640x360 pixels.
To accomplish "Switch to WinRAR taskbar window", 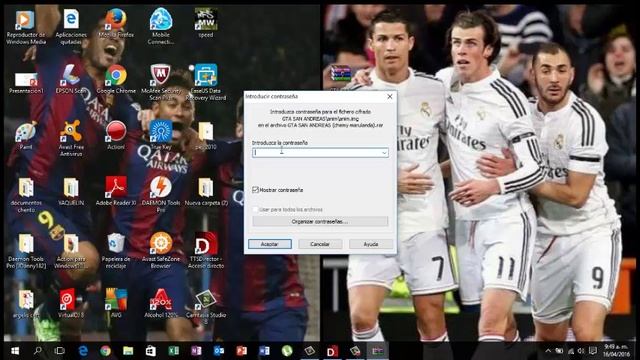I will [377, 351].
